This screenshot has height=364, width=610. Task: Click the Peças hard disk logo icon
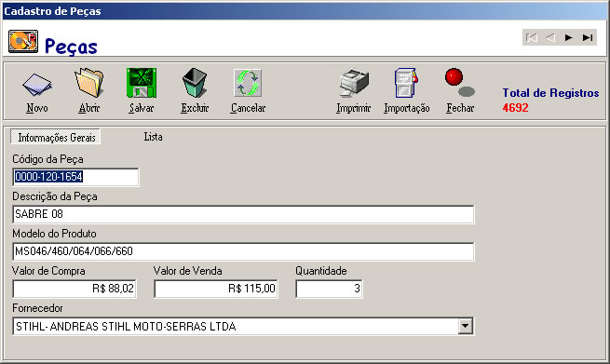tap(23, 41)
